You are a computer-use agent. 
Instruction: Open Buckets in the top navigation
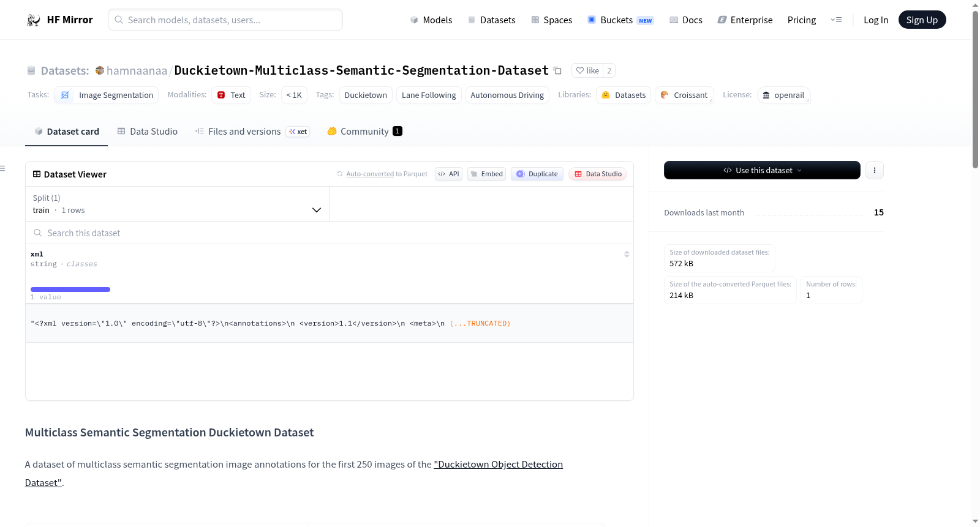coord(620,20)
